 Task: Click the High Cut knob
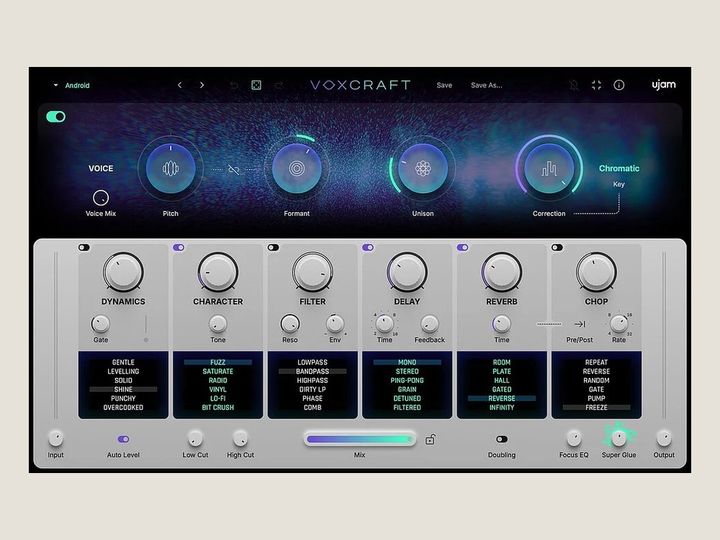240,439
